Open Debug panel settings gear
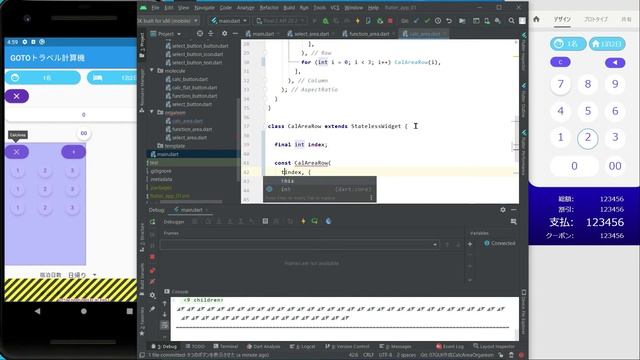640x360 pixels. (x=503, y=209)
